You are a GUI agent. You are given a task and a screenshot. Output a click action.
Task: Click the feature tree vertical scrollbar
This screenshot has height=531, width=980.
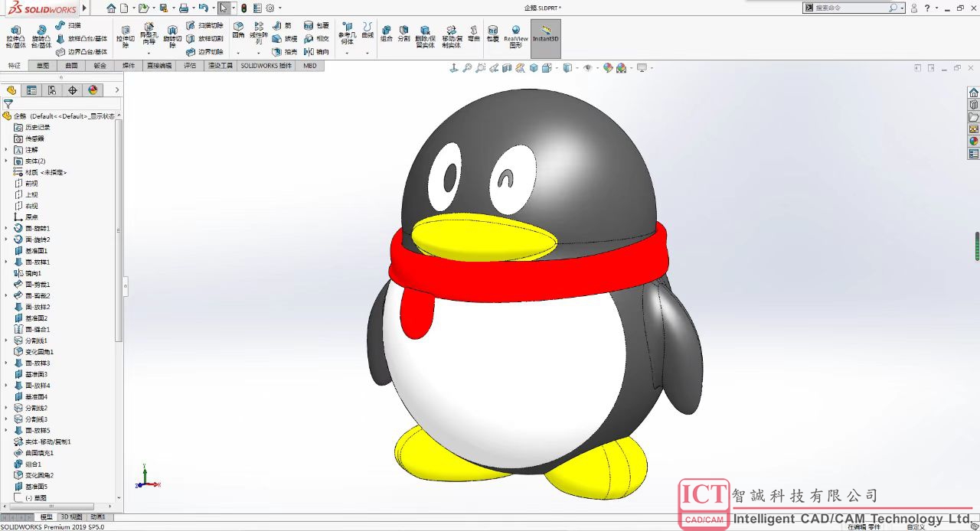point(119,230)
